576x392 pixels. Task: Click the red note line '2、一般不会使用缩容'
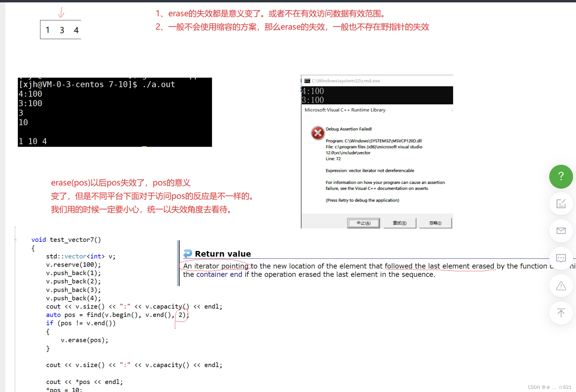coord(292,27)
